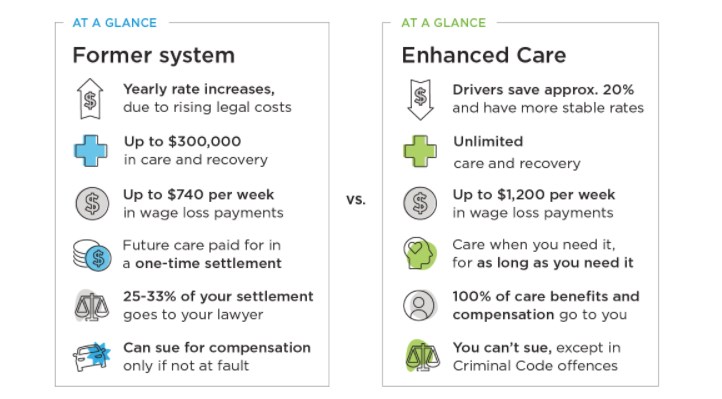Image resolution: width=722 pixels, height=399 pixels.
Task: Click the vs. text between panels
Action: point(356,199)
